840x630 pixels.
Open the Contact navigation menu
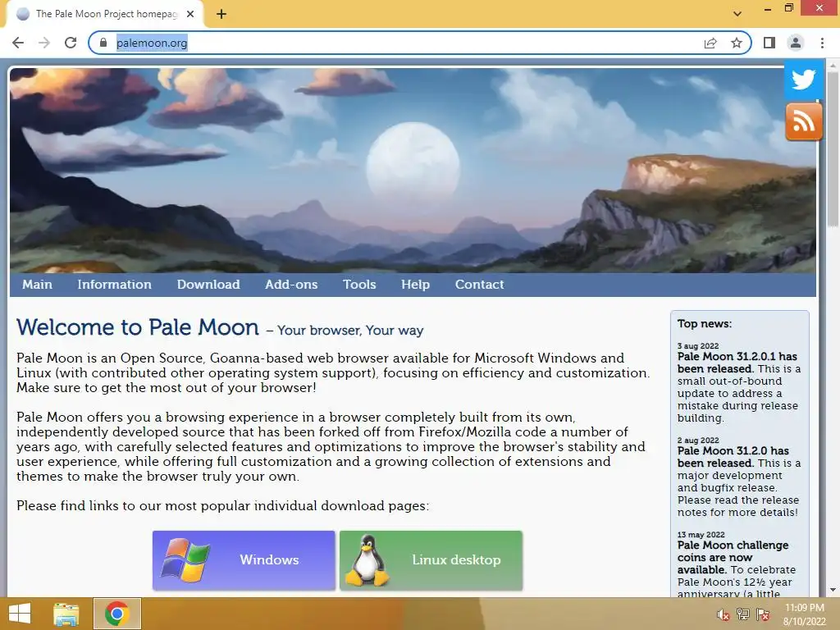click(x=479, y=285)
